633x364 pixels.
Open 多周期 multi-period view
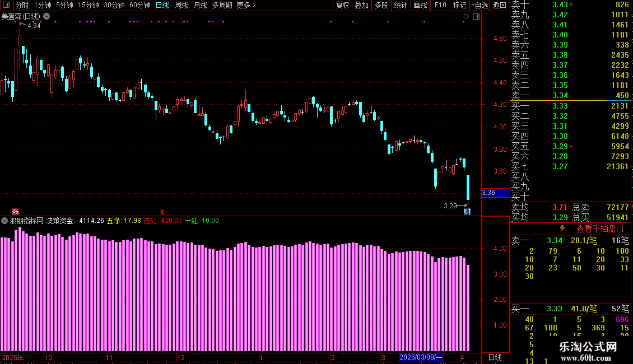[x=222, y=5]
